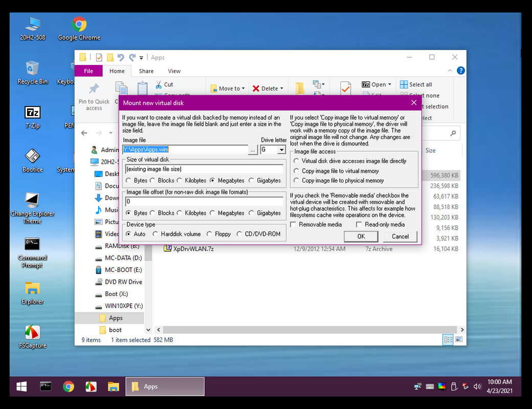Switch to the View ribbon tab

[174, 71]
